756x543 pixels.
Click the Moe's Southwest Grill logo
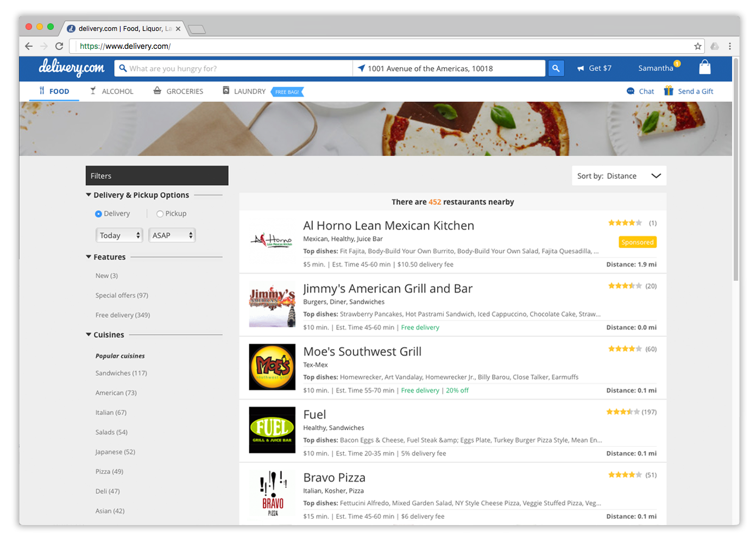pos(272,367)
